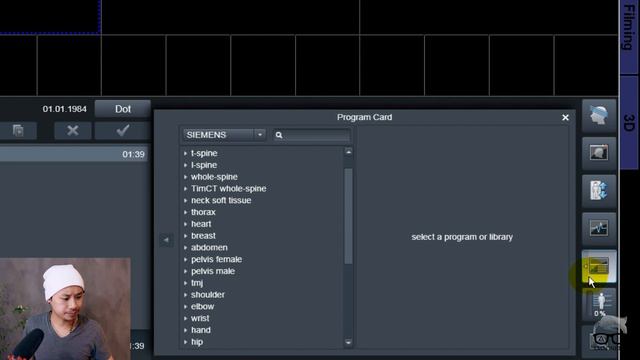640x360 pixels.
Task: Select the shoulder entry
Action: 208,295
